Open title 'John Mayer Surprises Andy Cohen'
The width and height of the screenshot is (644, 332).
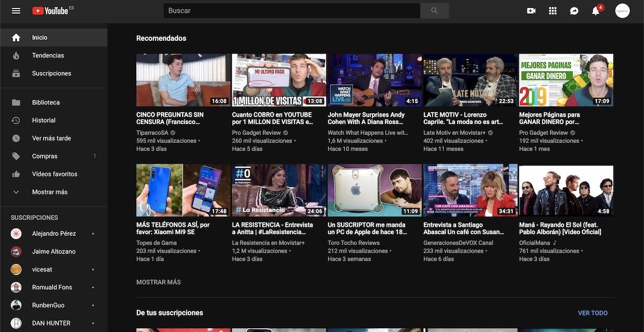coord(367,118)
